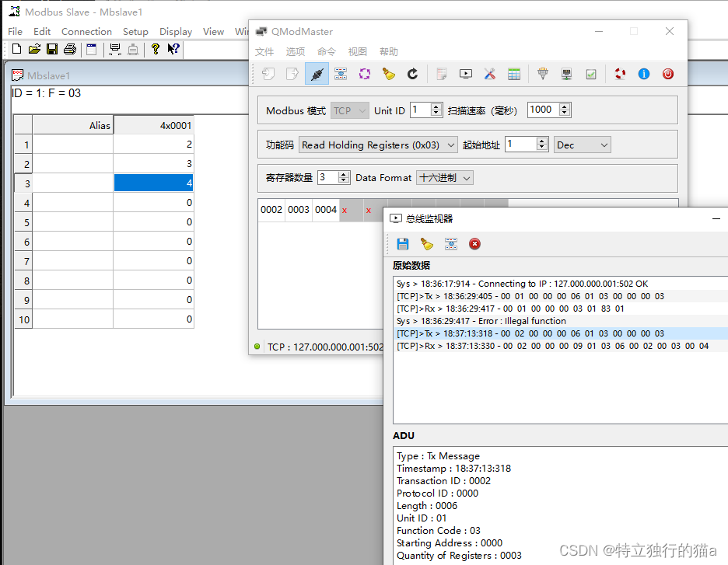
Task: Click the tools wrench-screwdriver icon in QModMaster
Action: click(490, 74)
